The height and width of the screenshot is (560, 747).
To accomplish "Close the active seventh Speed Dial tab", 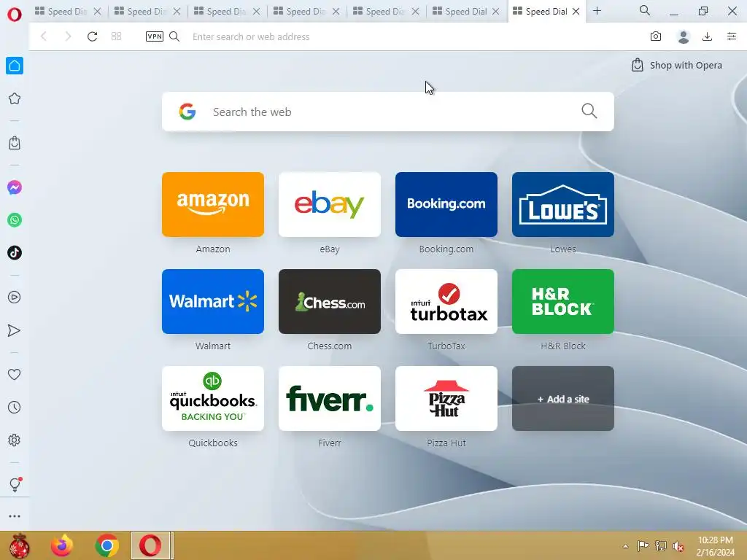I will click(576, 11).
